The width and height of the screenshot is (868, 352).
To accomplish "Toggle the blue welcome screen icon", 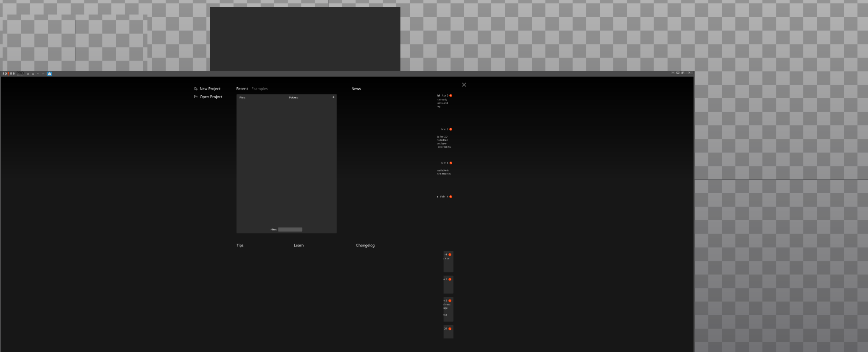I will [x=50, y=74].
